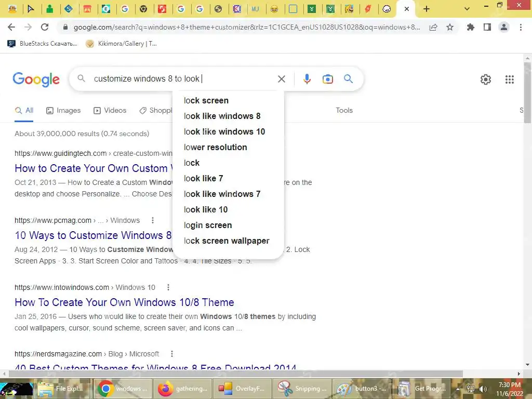Switch to the first tab on the left
Screen dimensions: 532x399
pos(12,9)
